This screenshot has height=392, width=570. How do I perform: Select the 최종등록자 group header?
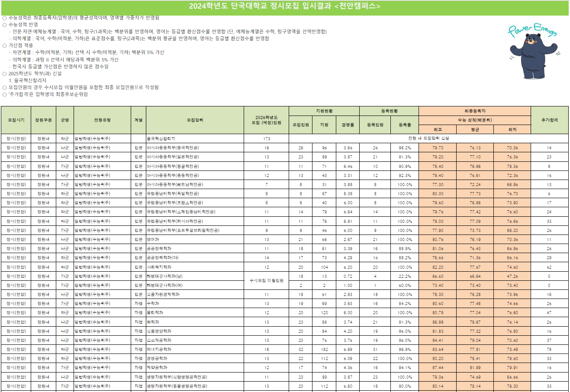[x=475, y=111]
